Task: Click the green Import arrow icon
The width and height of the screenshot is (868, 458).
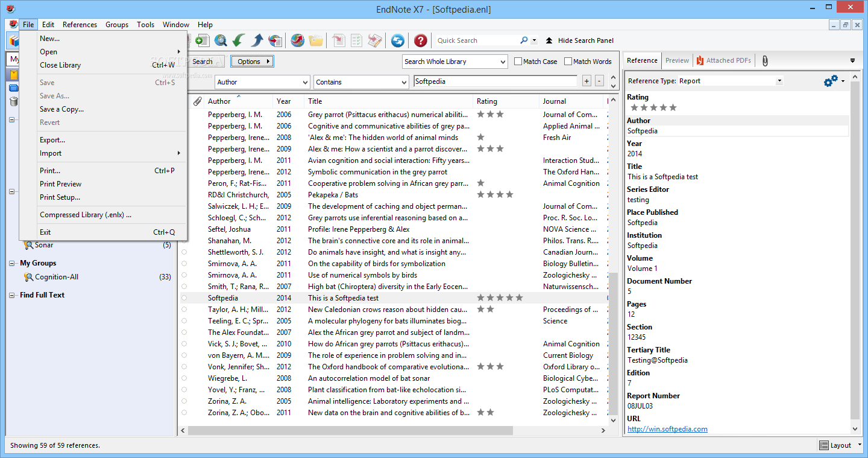Action: [239, 40]
